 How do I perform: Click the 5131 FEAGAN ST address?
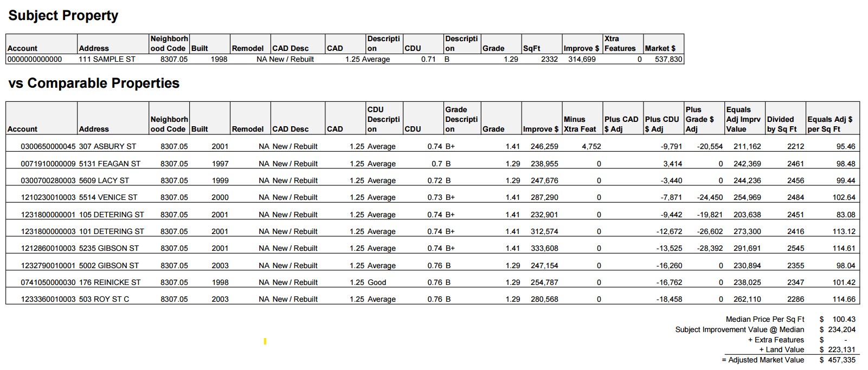point(110,164)
